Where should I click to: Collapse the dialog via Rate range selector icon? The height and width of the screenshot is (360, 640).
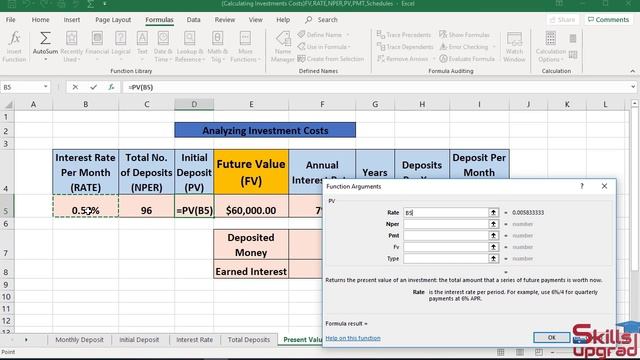click(493, 212)
